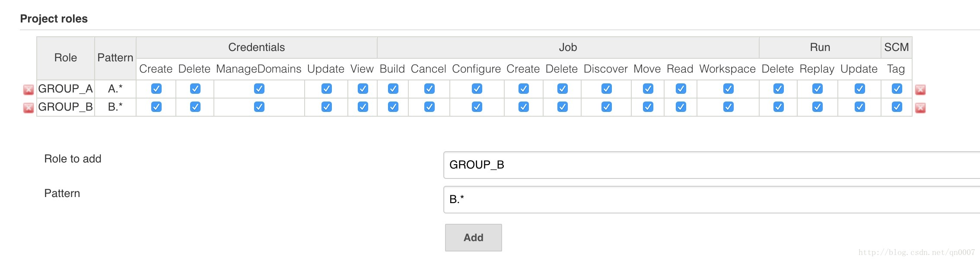Toggle GROUP_B Credentials View checkbox
The width and height of the screenshot is (980, 261).
click(x=363, y=107)
